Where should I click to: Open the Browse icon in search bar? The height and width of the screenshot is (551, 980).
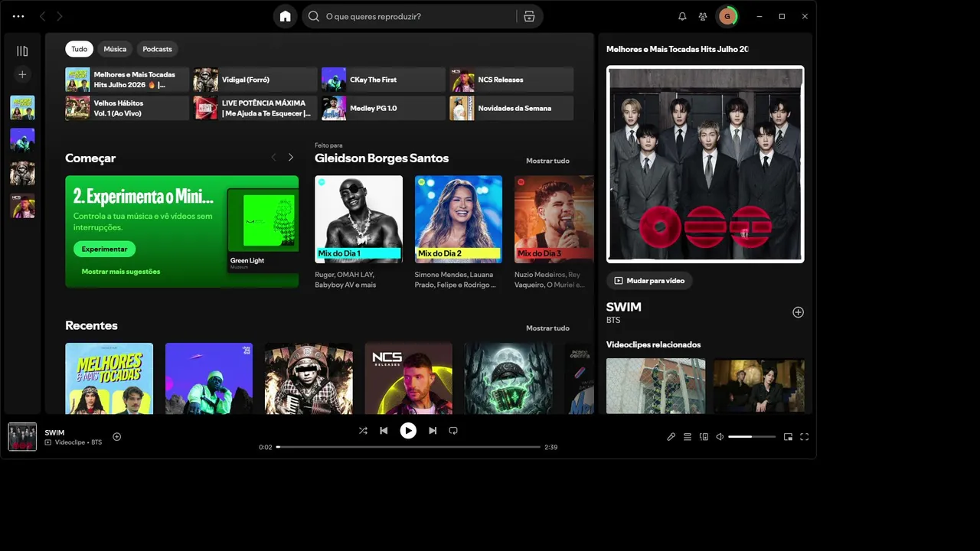tap(529, 16)
